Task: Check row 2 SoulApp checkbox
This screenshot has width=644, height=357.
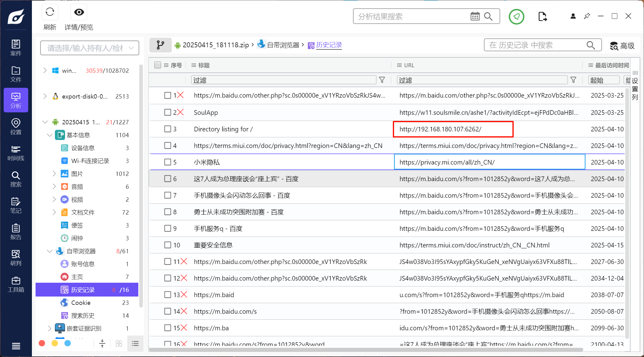Action: tap(167, 112)
